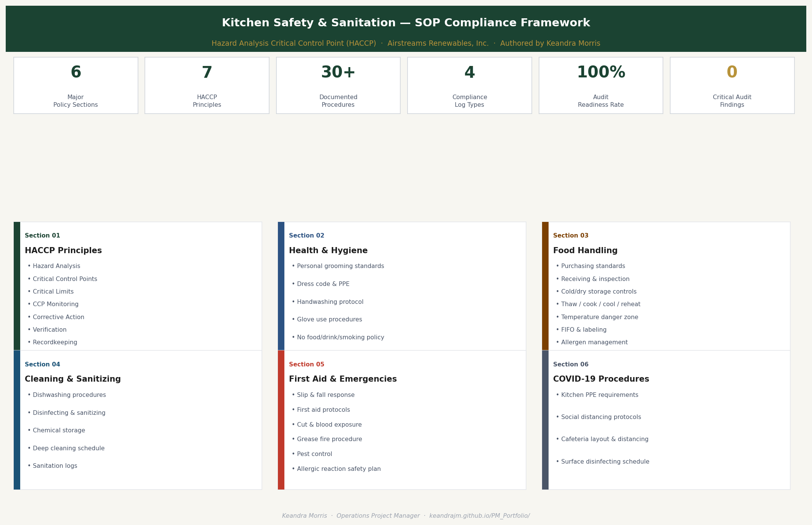Open the Compliance Log Types card
This screenshot has width=812, height=525.
(469, 85)
